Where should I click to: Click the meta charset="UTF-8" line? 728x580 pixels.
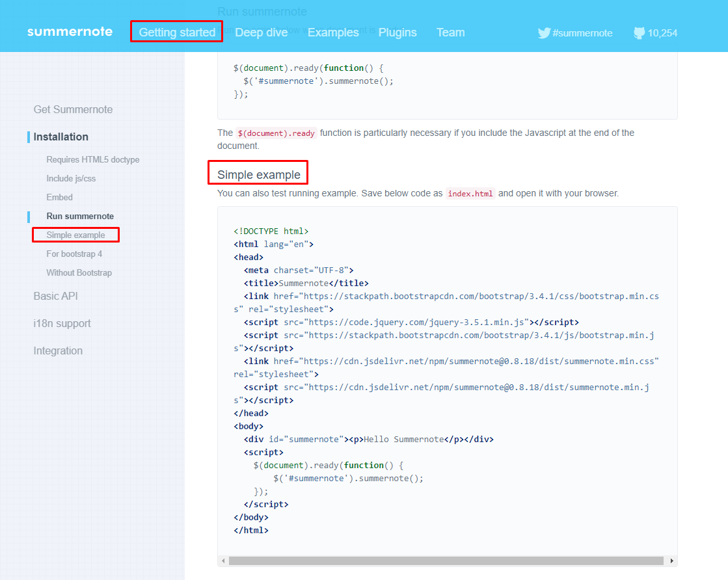(299, 270)
